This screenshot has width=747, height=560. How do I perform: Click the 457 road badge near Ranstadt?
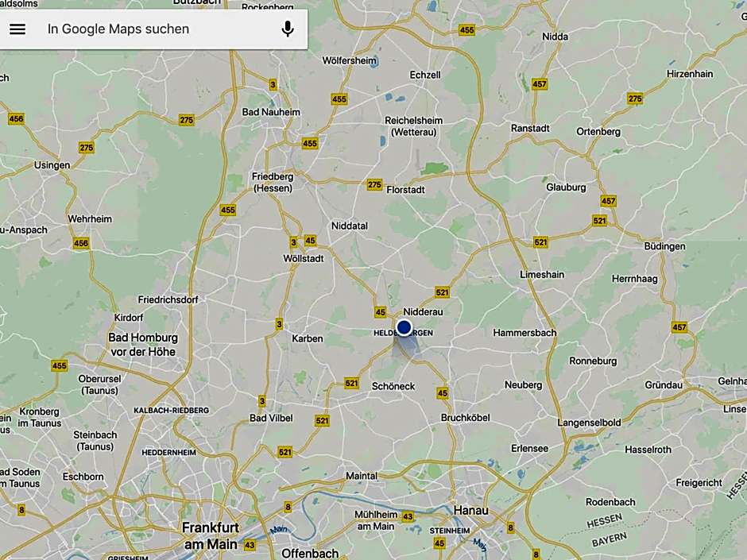[x=540, y=84]
